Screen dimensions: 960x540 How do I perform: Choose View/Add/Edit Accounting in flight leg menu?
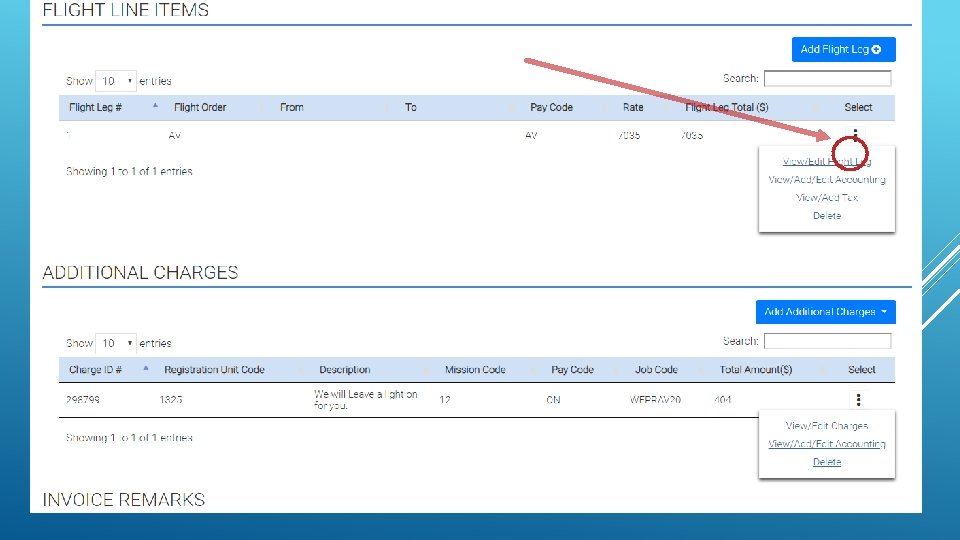(x=827, y=179)
